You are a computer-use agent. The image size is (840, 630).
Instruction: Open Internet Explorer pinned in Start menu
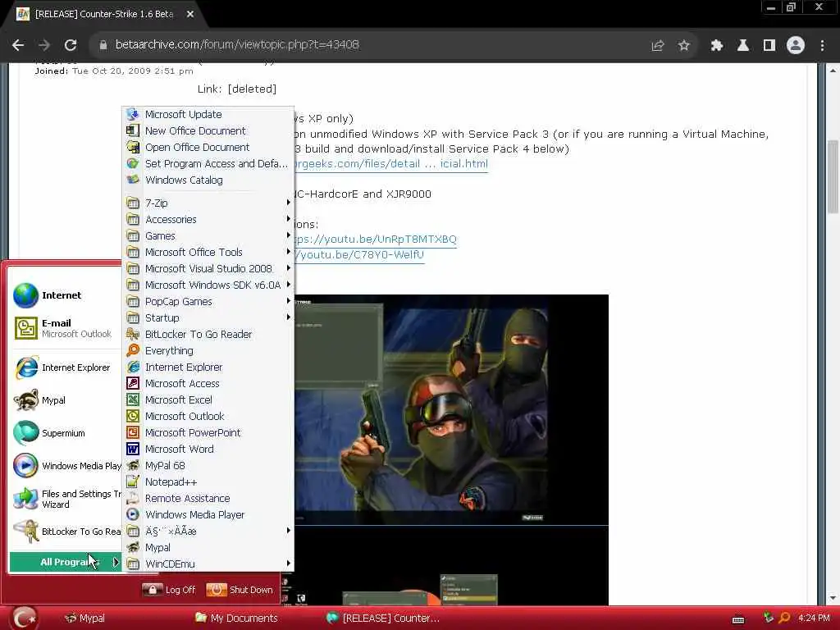(66, 367)
